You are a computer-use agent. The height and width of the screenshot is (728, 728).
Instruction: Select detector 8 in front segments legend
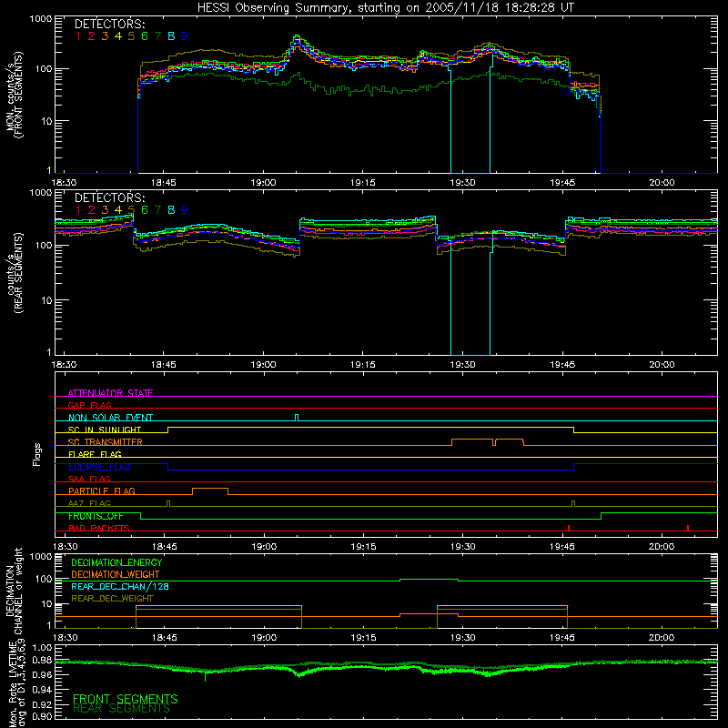[171, 36]
